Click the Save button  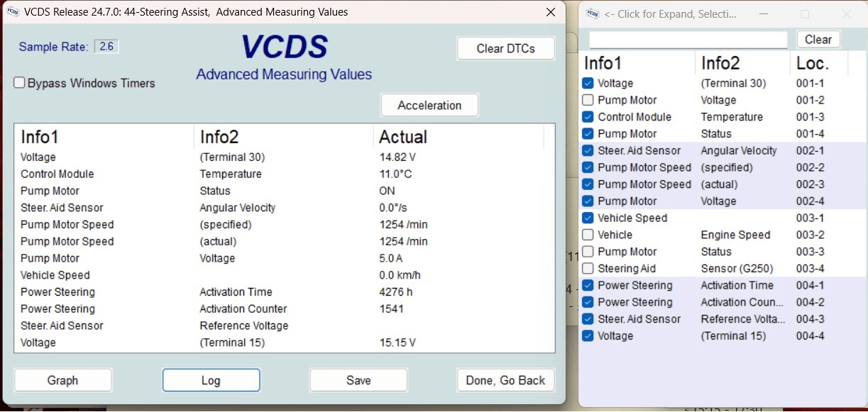[358, 380]
